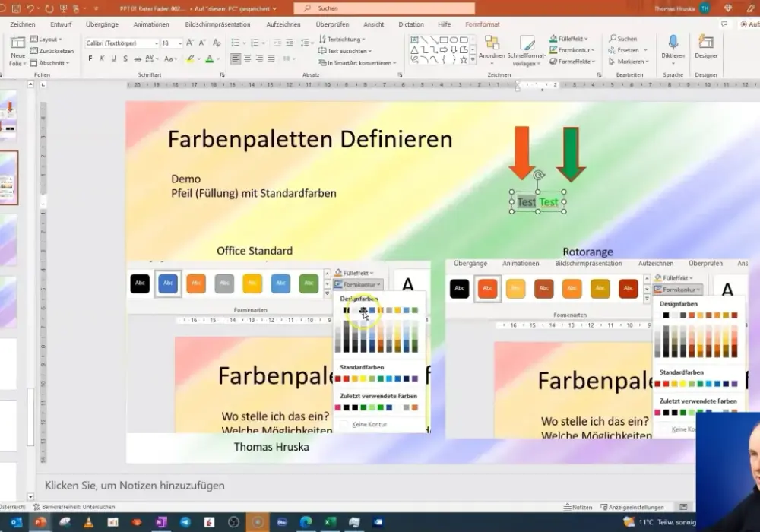Open Anzeigeeinstellungen in status bar
This screenshot has height=532, width=760.
(632, 507)
